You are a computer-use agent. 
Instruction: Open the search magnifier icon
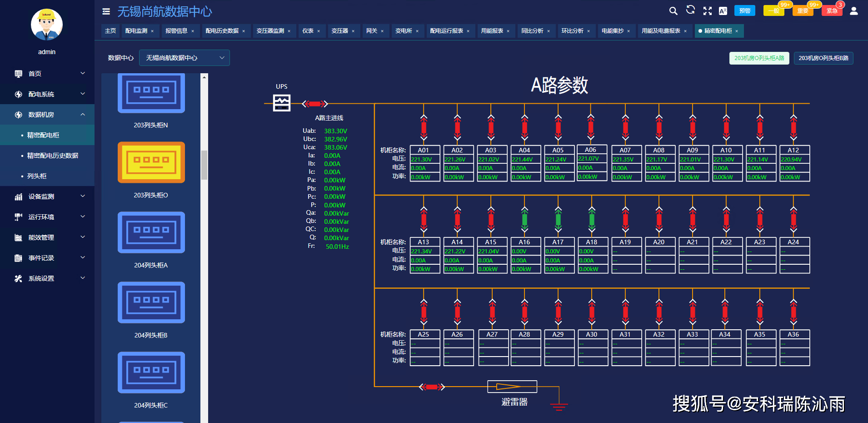click(673, 11)
